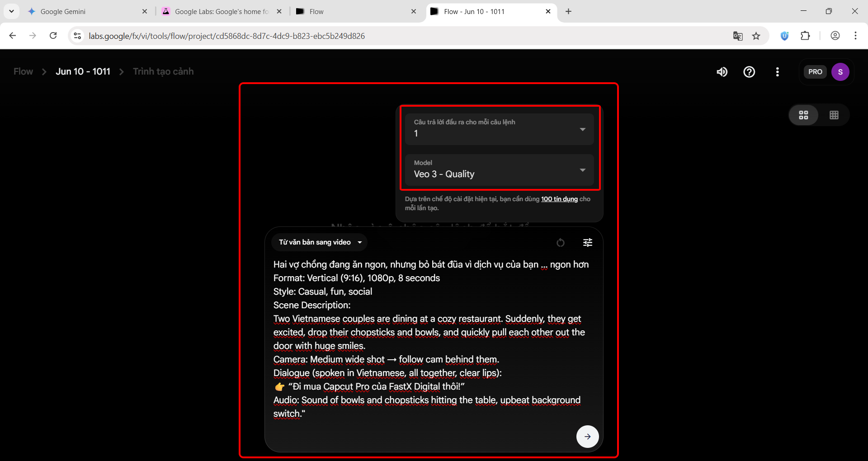Open a new browser tab
868x461 pixels.
pos(568,11)
